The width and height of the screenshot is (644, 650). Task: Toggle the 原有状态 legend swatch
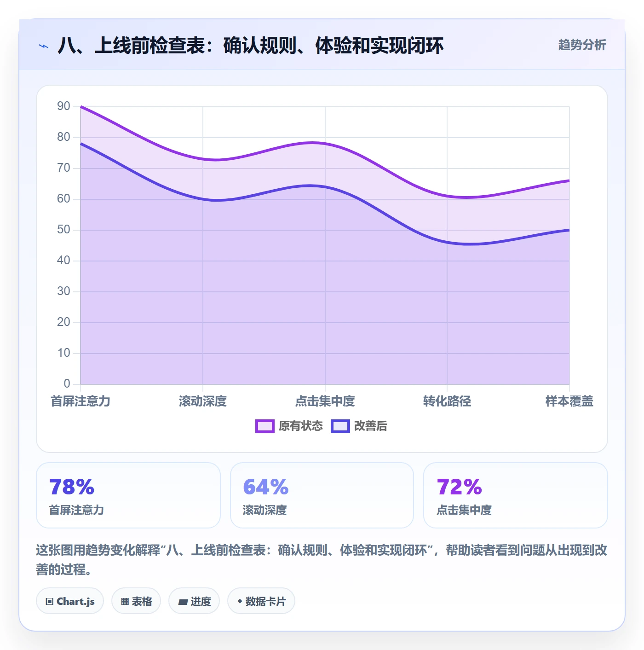(x=264, y=426)
